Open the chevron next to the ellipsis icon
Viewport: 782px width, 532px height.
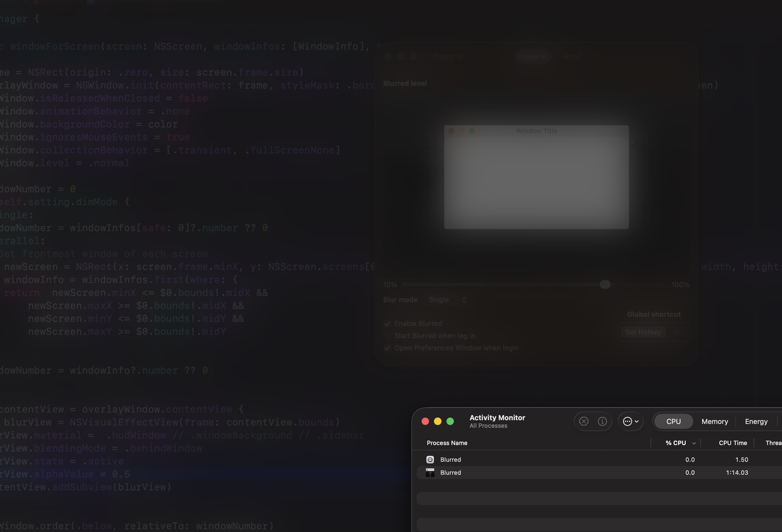coord(637,421)
